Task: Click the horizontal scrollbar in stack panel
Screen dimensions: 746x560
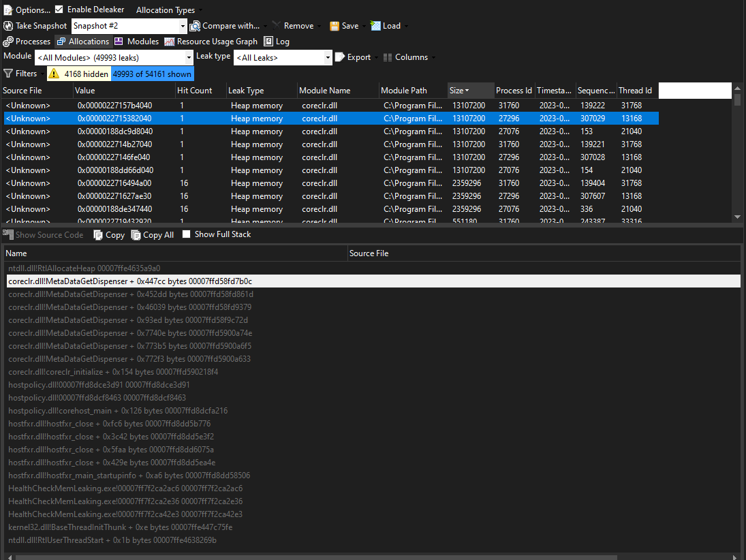Action: tap(316, 557)
